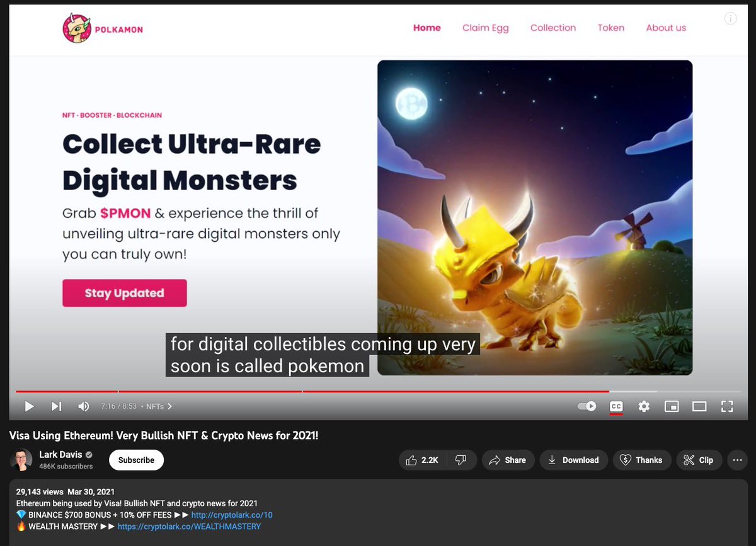The height and width of the screenshot is (546, 756).
Task: Click the 486K subscribers text
Action: (66, 467)
